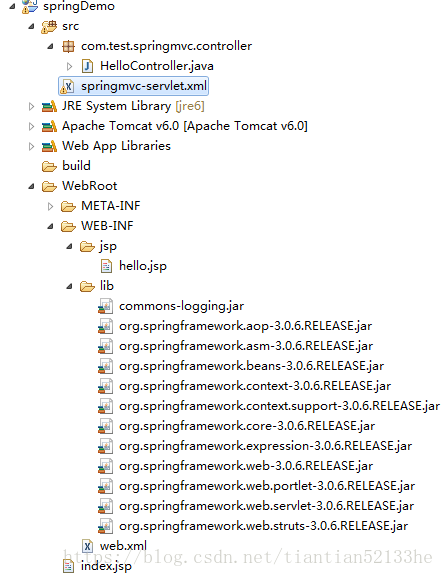Collapse the src folder node
Screen dimensions: 444x577
click(x=32, y=26)
